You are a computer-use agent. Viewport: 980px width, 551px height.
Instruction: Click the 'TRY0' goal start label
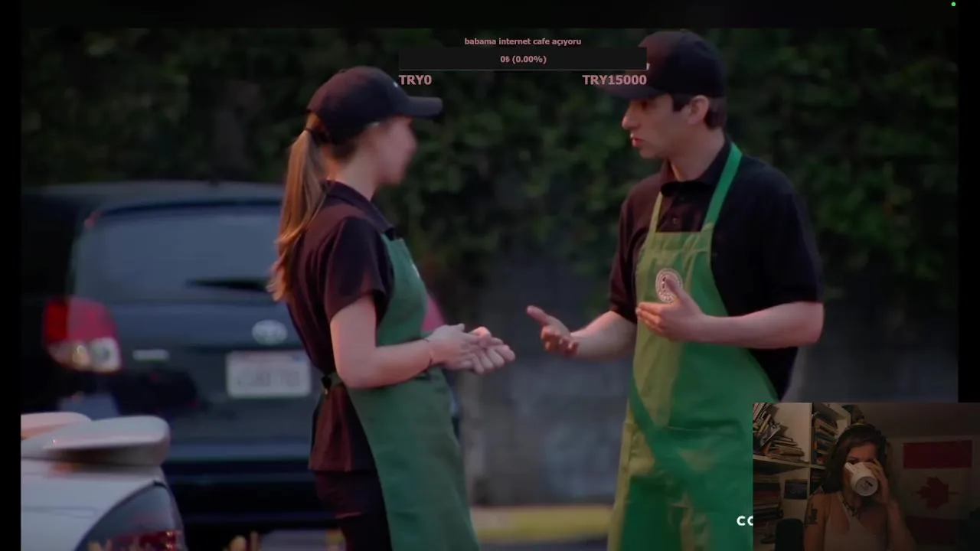pyautogui.click(x=415, y=80)
